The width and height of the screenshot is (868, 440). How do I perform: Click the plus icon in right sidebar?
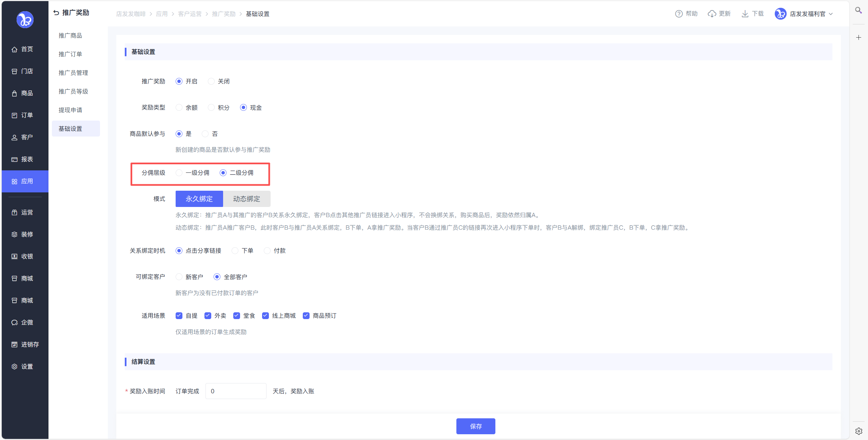(x=858, y=38)
